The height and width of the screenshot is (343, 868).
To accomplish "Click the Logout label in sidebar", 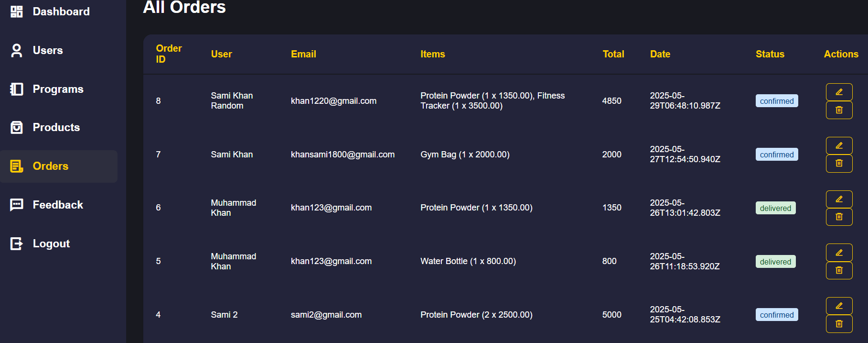I will point(51,243).
